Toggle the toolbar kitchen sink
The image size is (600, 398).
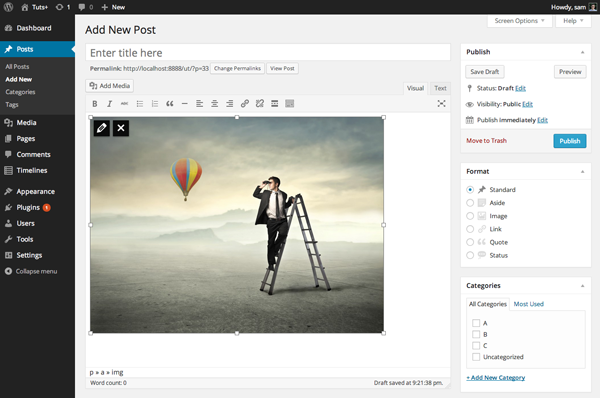pos(290,104)
